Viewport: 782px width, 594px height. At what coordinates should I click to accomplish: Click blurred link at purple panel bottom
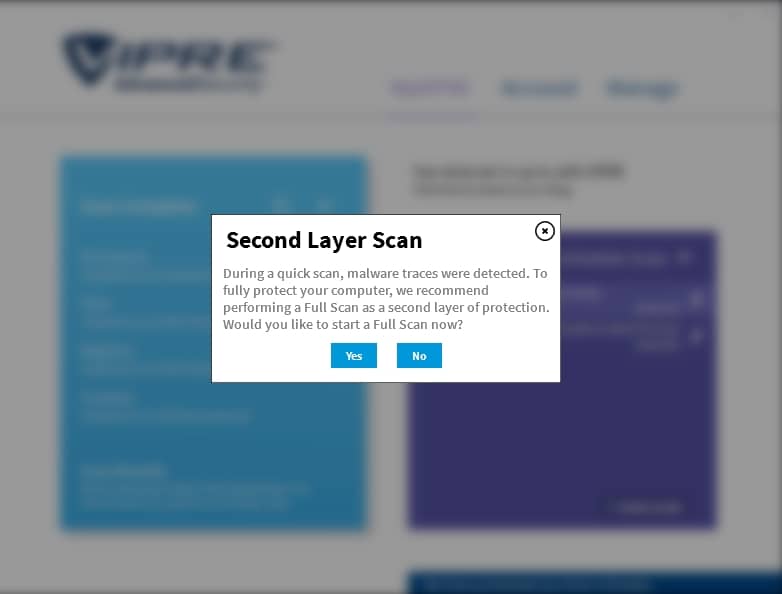(x=644, y=507)
